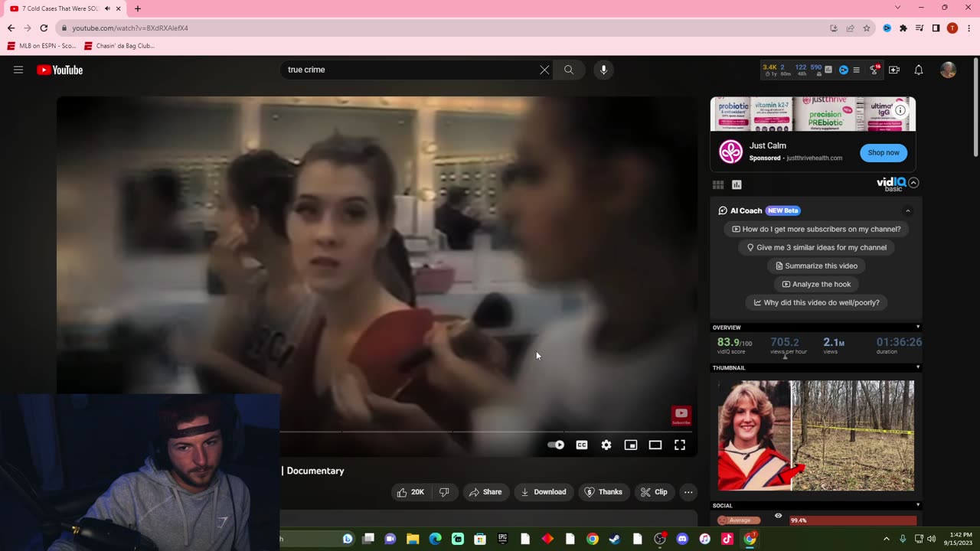Open the YouTube guide hamburger menu
The height and width of the screenshot is (551, 980).
tap(18, 70)
